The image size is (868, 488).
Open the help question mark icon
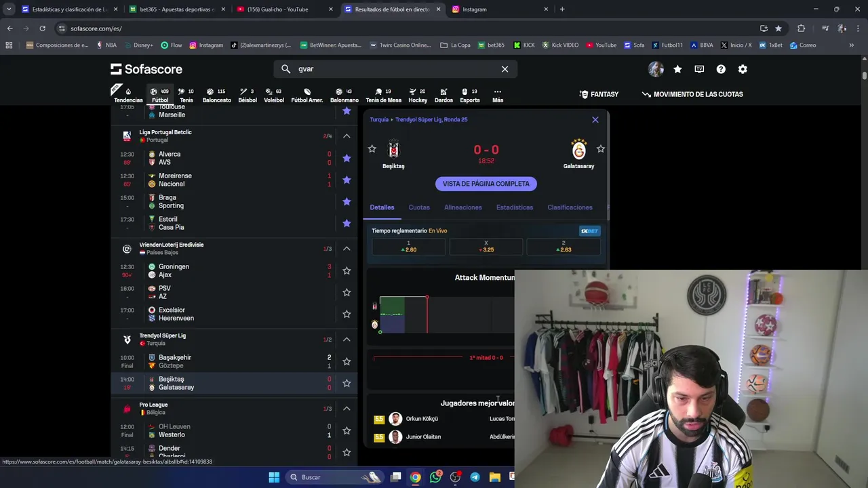(721, 69)
